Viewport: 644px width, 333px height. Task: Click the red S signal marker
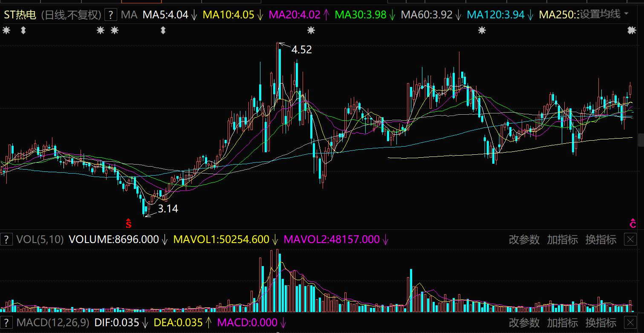point(128,223)
